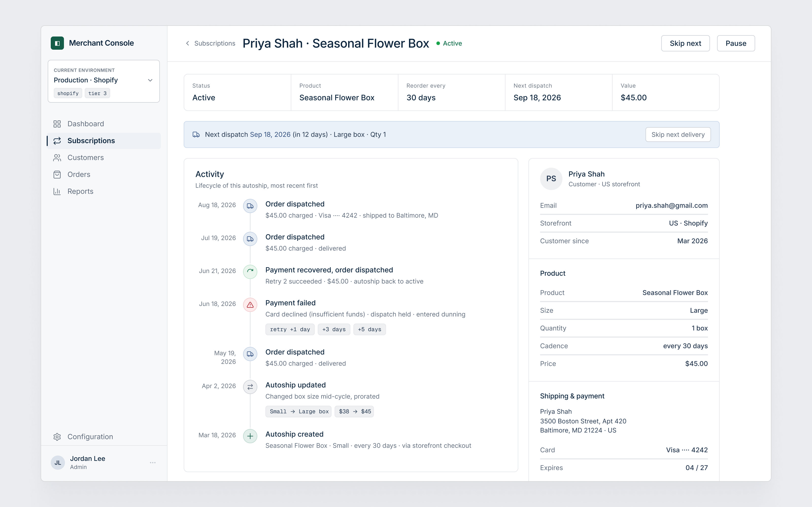Click the Merchant Console logo icon
The width and height of the screenshot is (812, 507).
[57, 43]
